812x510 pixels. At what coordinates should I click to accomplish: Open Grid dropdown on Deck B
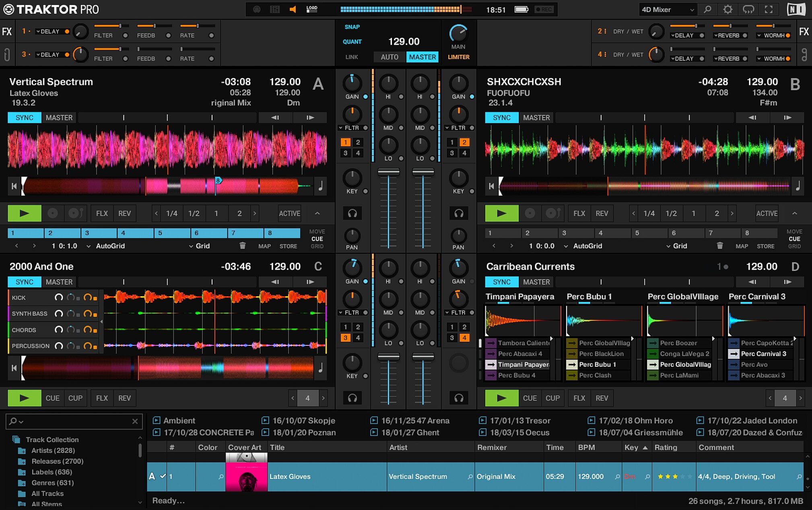[676, 246]
